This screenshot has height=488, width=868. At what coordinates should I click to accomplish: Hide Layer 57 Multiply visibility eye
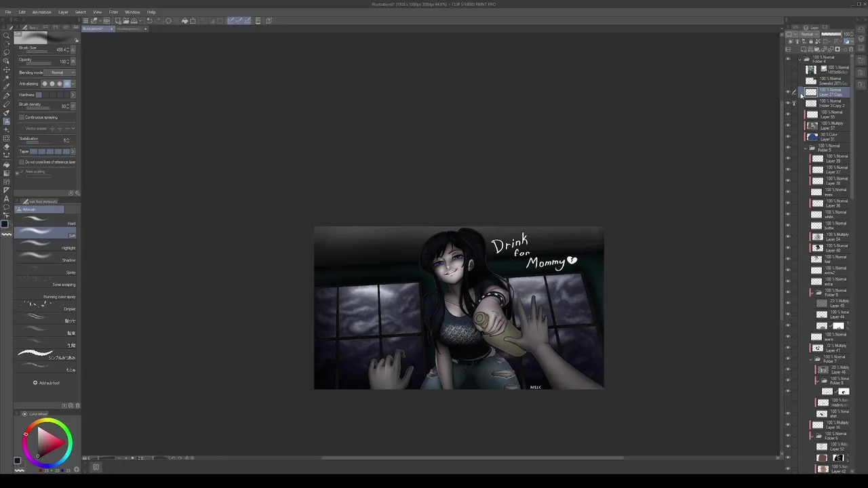pos(788,125)
